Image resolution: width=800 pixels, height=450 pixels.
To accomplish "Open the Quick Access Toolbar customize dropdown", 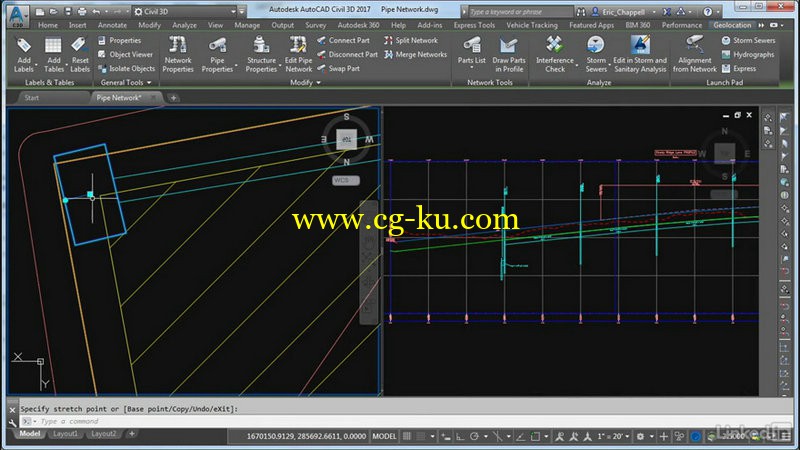I will [x=242, y=11].
